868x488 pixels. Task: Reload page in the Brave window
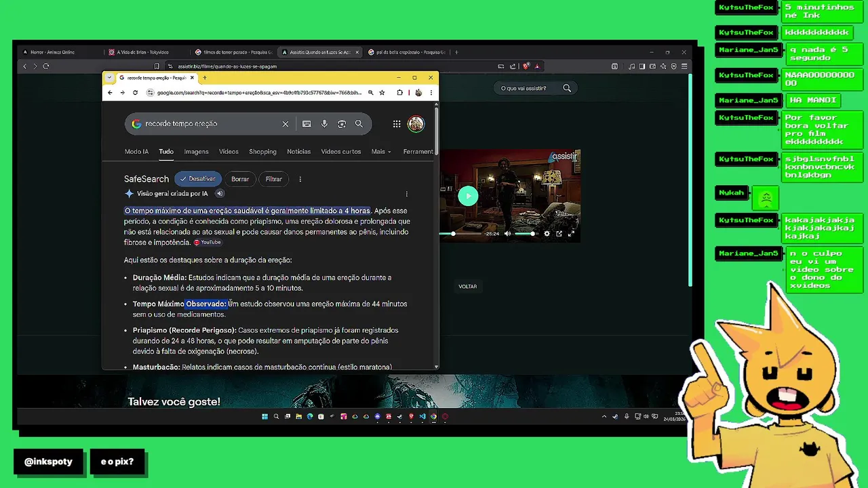(x=46, y=66)
